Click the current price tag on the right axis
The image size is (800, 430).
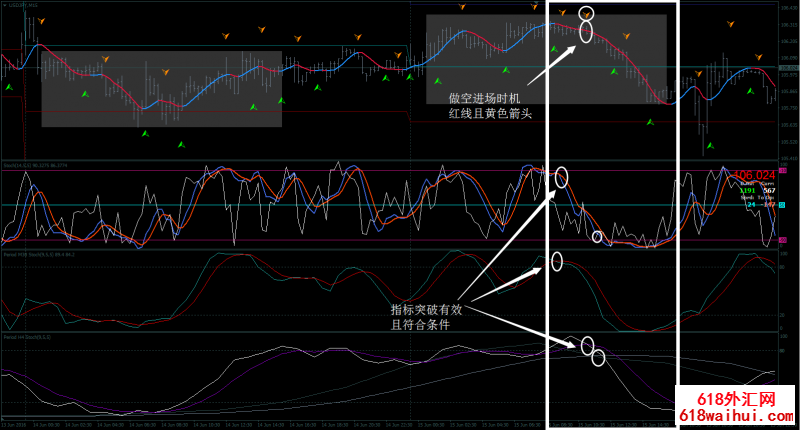point(784,240)
